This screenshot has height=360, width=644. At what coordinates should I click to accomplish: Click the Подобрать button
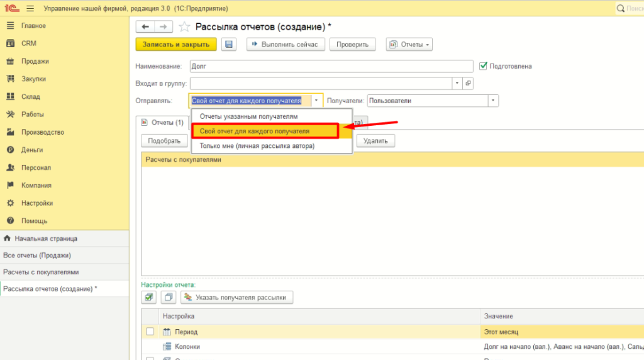[x=164, y=140]
